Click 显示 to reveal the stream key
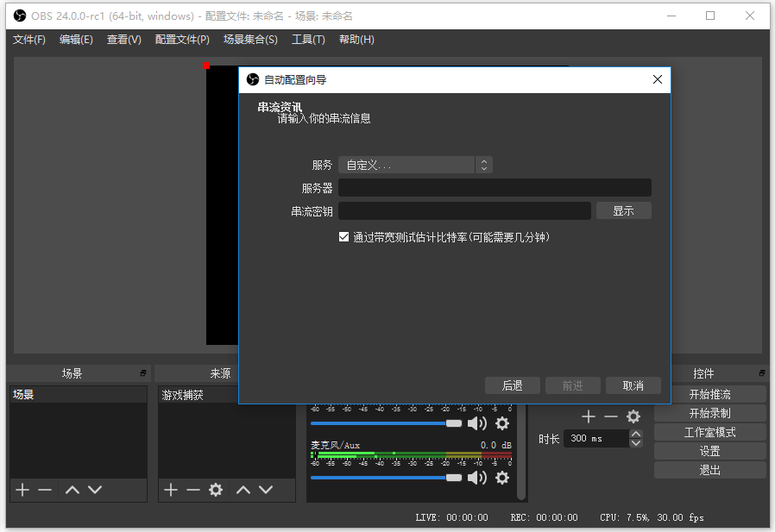Screen dimensions: 775x532 623,210
